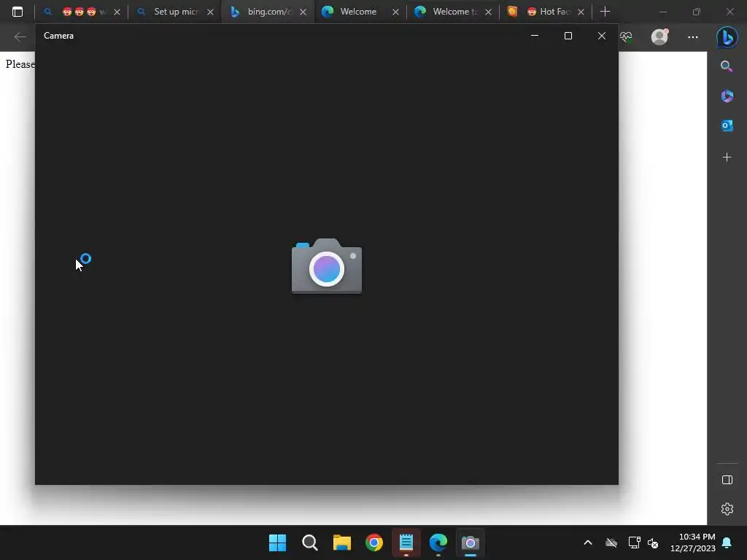This screenshot has width=747, height=560.
Task: Close the bing.com tab
Action: pyautogui.click(x=303, y=12)
